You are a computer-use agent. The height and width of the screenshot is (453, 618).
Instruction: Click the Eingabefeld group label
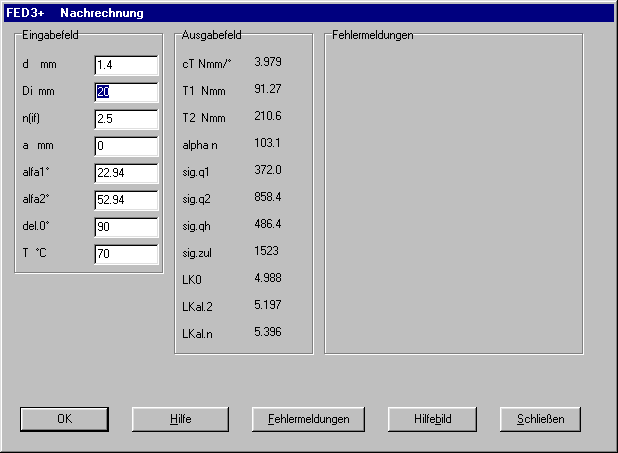pos(50,35)
